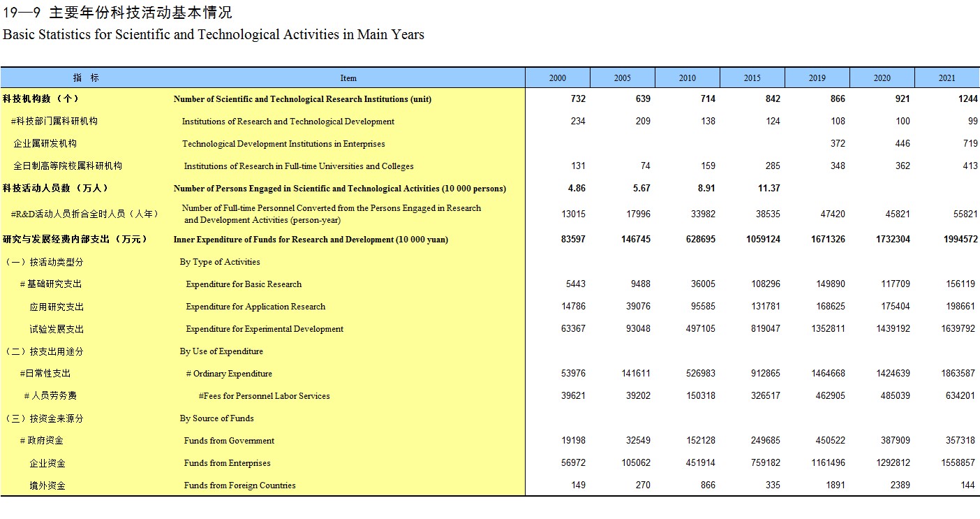Select row label '# 基础研究支出'

(51, 284)
